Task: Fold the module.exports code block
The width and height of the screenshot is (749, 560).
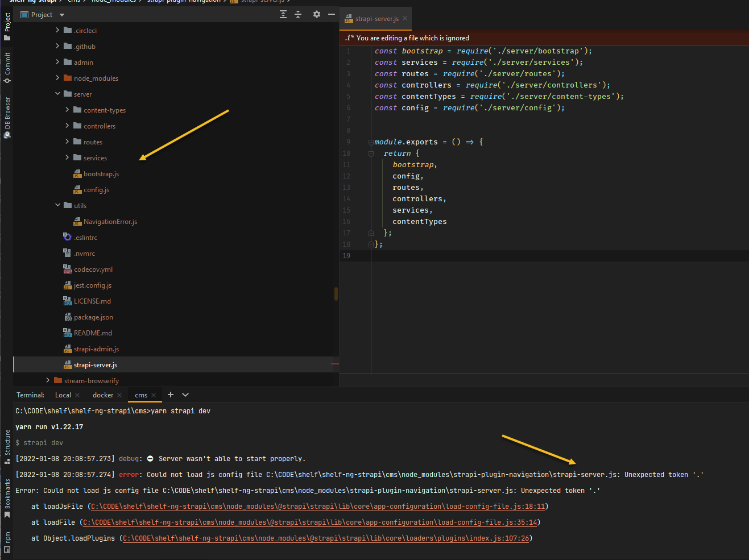Action: click(371, 142)
